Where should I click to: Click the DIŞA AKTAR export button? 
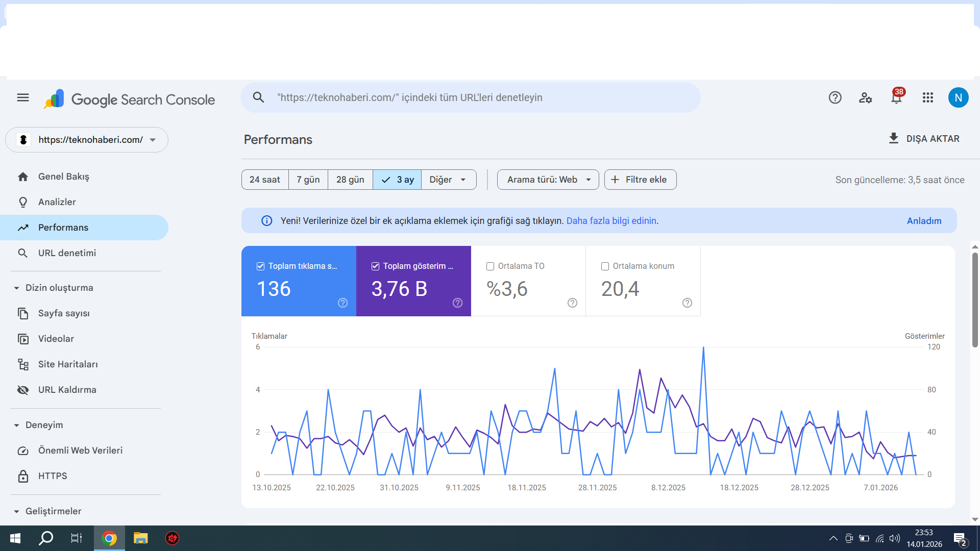pos(924,139)
